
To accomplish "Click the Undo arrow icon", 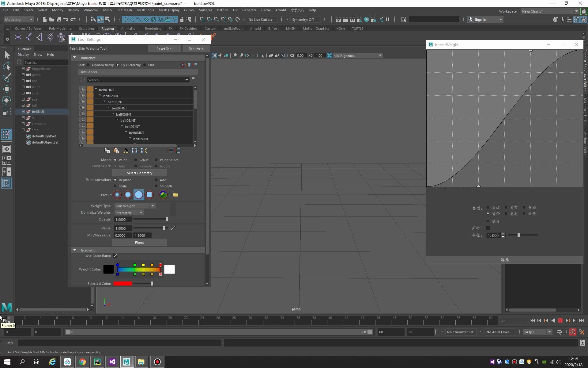I will point(66,19).
